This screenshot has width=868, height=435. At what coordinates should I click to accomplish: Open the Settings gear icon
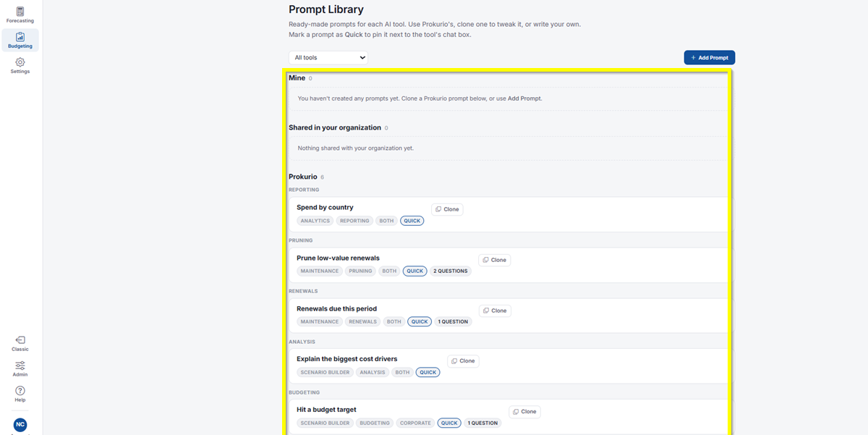point(20,65)
